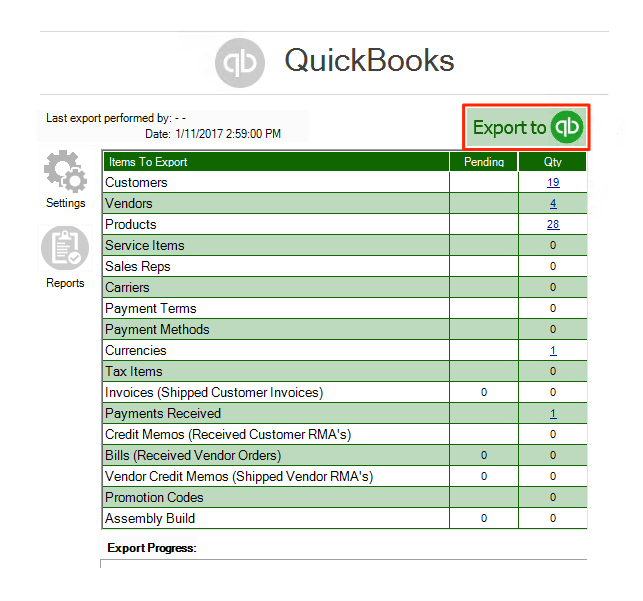Open the Customers quantity link 19
643x601 pixels.
coord(553,182)
